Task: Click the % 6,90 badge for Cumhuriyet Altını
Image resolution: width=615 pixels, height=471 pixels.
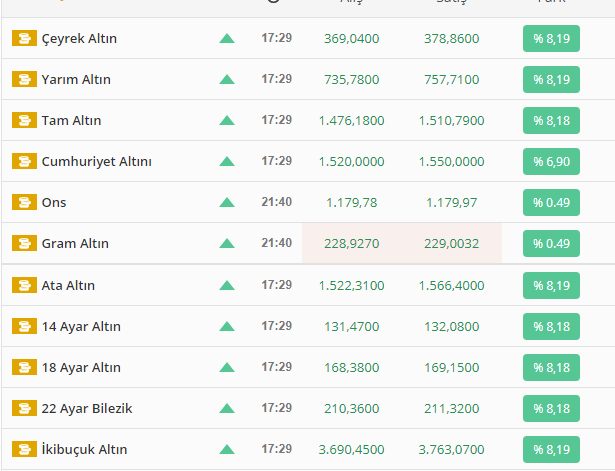Action: point(551,162)
